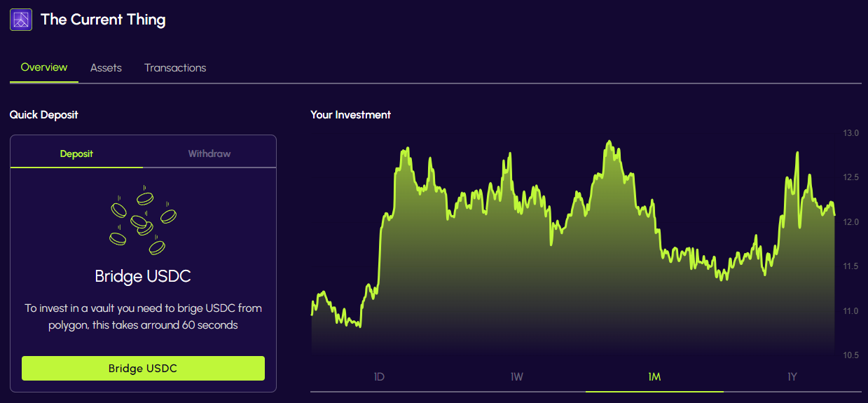868x403 pixels.
Task: Go to the Transactions tab
Action: click(175, 68)
